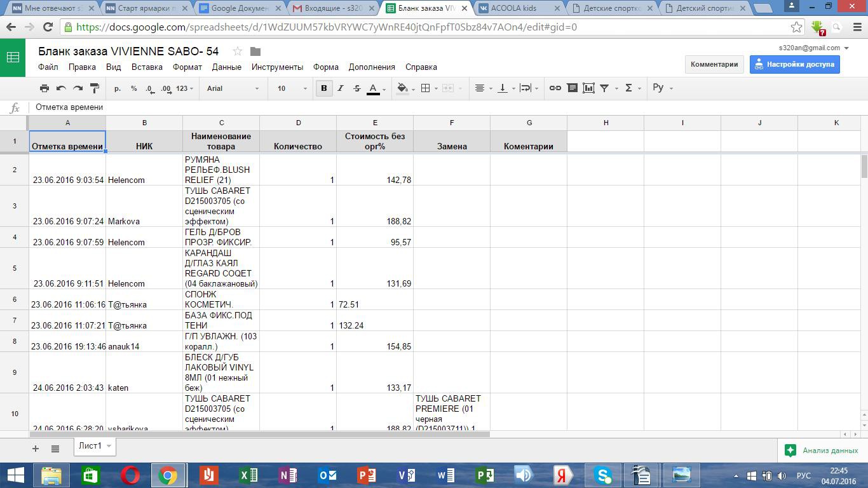Click the Filter icon
This screenshot has width=868, height=488.
(x=605, y=88)
